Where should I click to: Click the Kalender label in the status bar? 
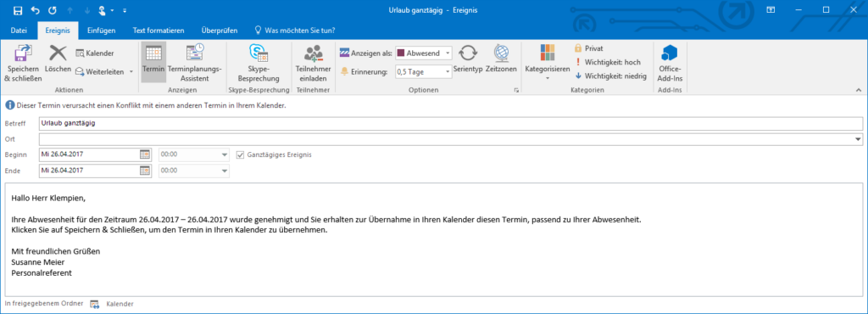pos(120,304)
